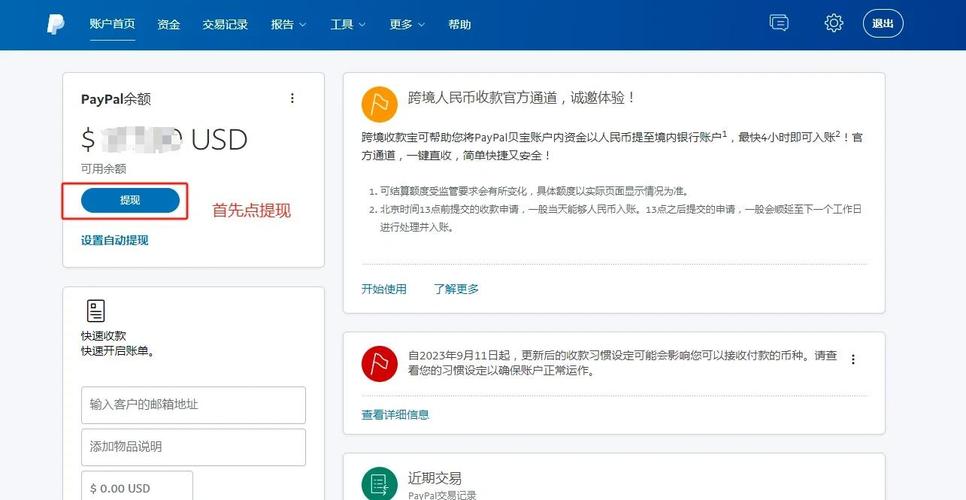
Task: Go to 账户首页 tab
Action: [112, 25]
